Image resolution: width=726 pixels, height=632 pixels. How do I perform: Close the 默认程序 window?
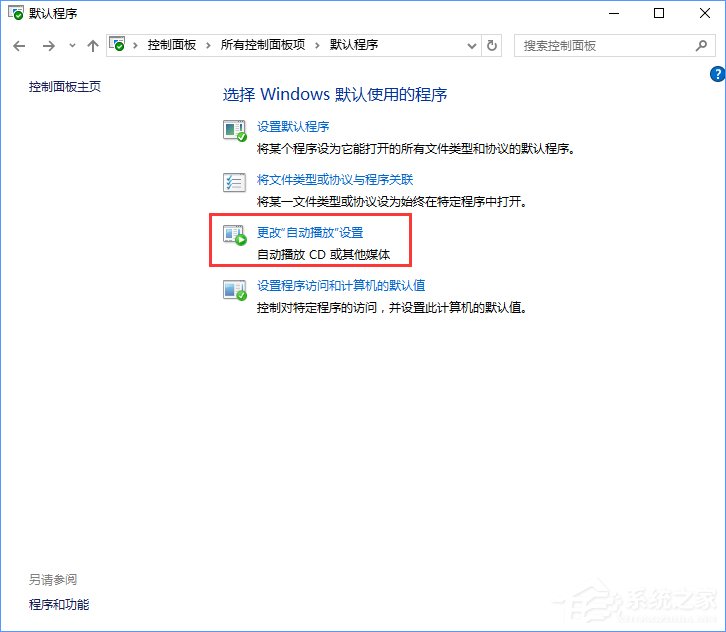point(705,13)
